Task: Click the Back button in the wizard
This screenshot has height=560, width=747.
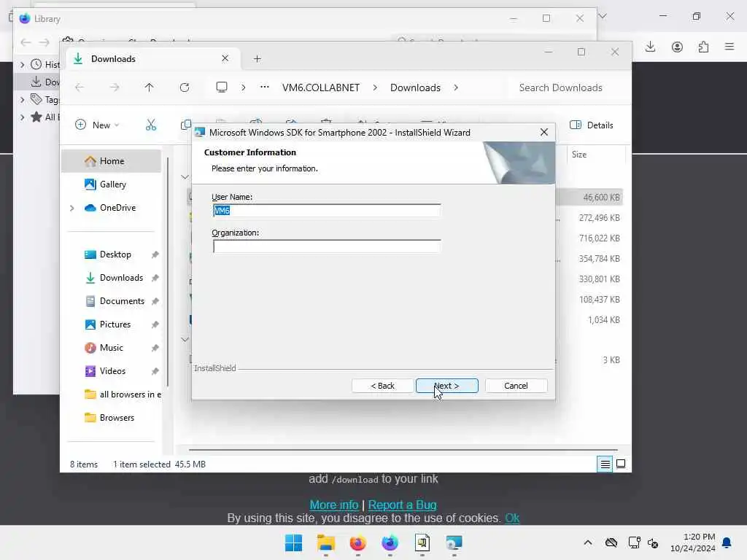Action: point(382,386)
